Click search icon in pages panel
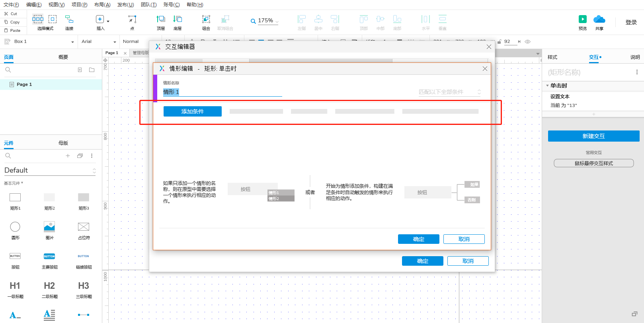Viewport: 644px width, 323px height. (8, 70)
